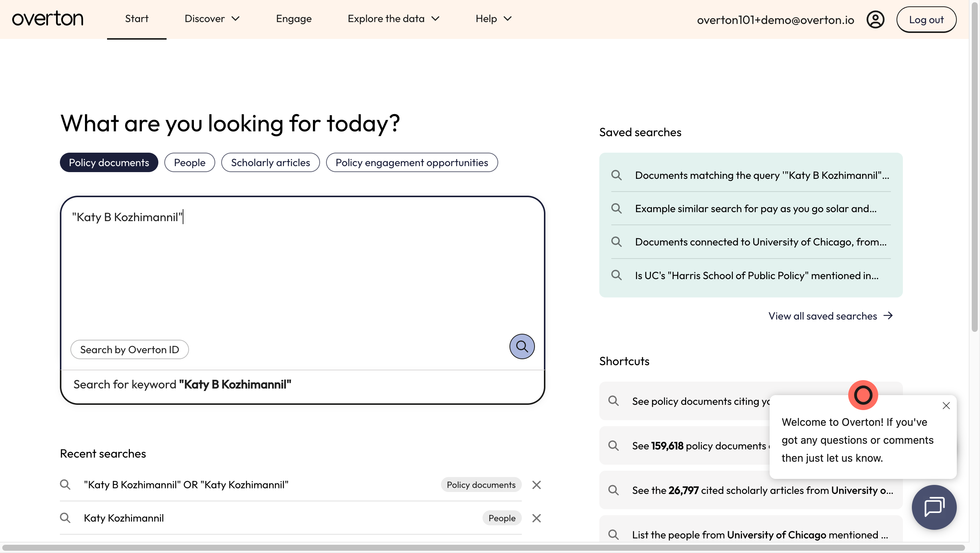Image resolution: width=980 pixels, height=553 pixels.
Task: Click the red chat avatar circle
Action: click(x=862, y=395)
